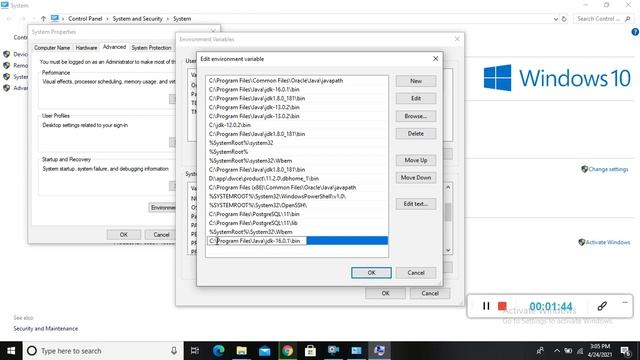Click the Search Control Panel box

[603, 19]
